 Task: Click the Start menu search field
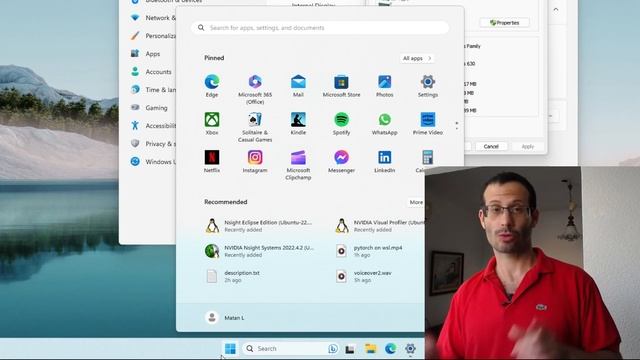pyautogui.click(x=320, y=28)
